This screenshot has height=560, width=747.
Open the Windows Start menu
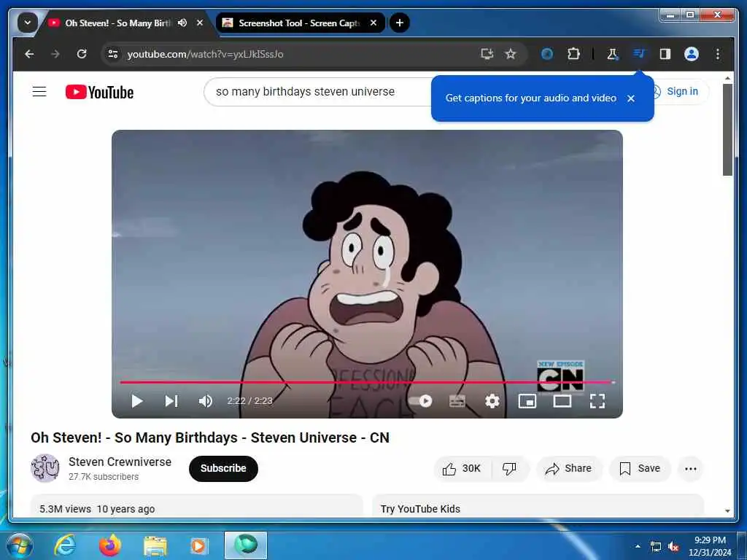pos(19,545)
